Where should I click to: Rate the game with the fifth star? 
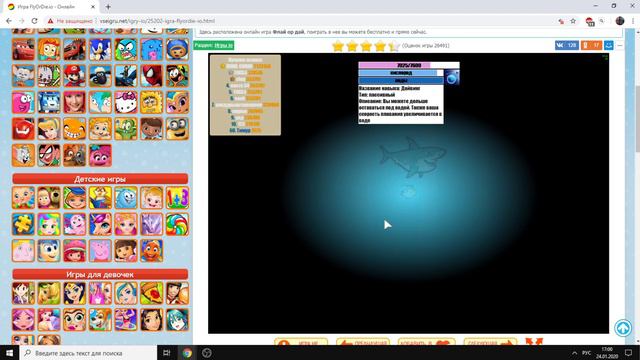click(x=393, y=46)
